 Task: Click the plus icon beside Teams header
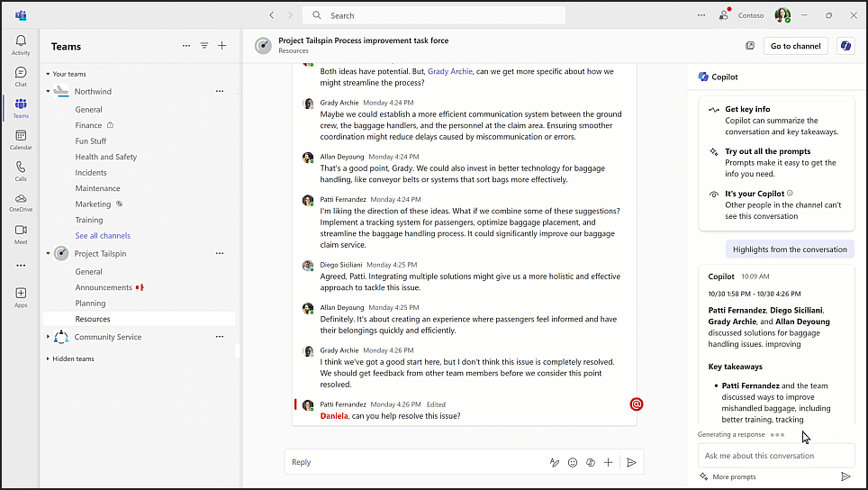point(222,46)
